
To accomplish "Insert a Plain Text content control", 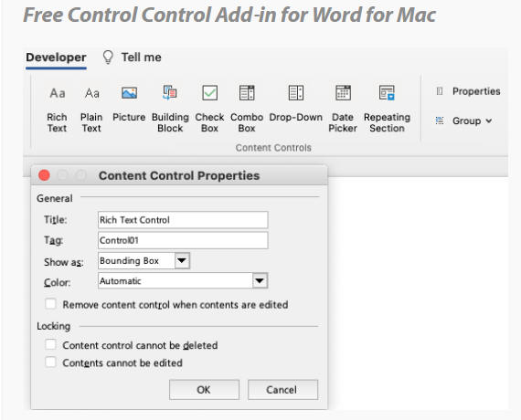I will coord(91,109).
